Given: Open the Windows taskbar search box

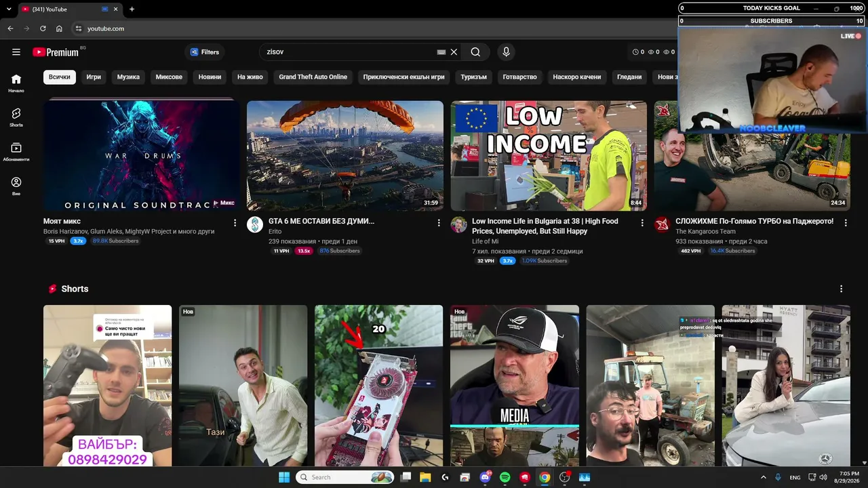Looking at the screenshot, I should [x=346, y=477].
